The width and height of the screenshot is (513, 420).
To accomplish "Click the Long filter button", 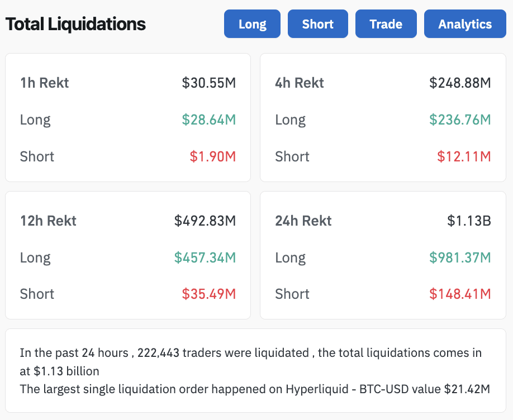I will click(251, 23).
